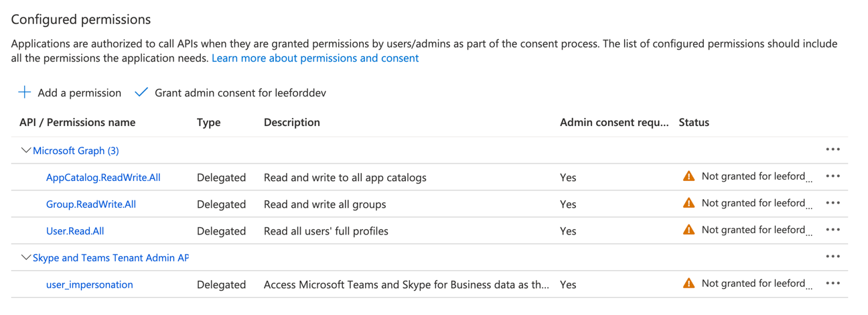Open the AppCatalog.ReadWrite.All permission link
The width and height of the screenshot is (868, 315).
point(103,178)
